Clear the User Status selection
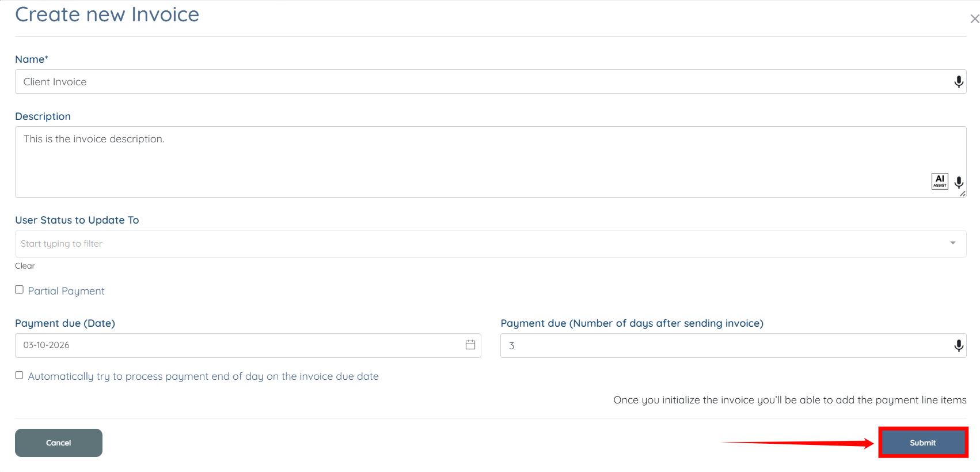 tap(25, 266)
